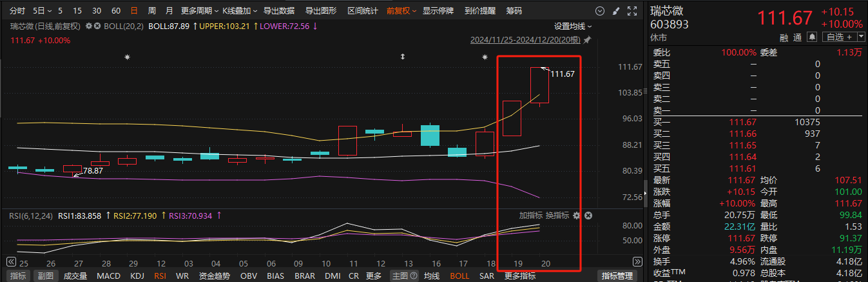The width and height of the screenshot is (868, 282).
Task: Close BOLL overlay on main chart
Action: coord(97,26)
